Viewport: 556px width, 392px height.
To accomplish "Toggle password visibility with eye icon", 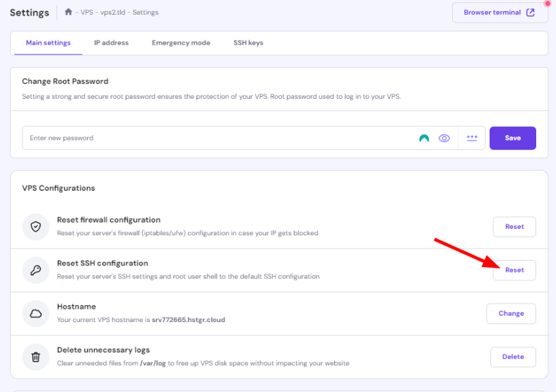I will 444,138.
